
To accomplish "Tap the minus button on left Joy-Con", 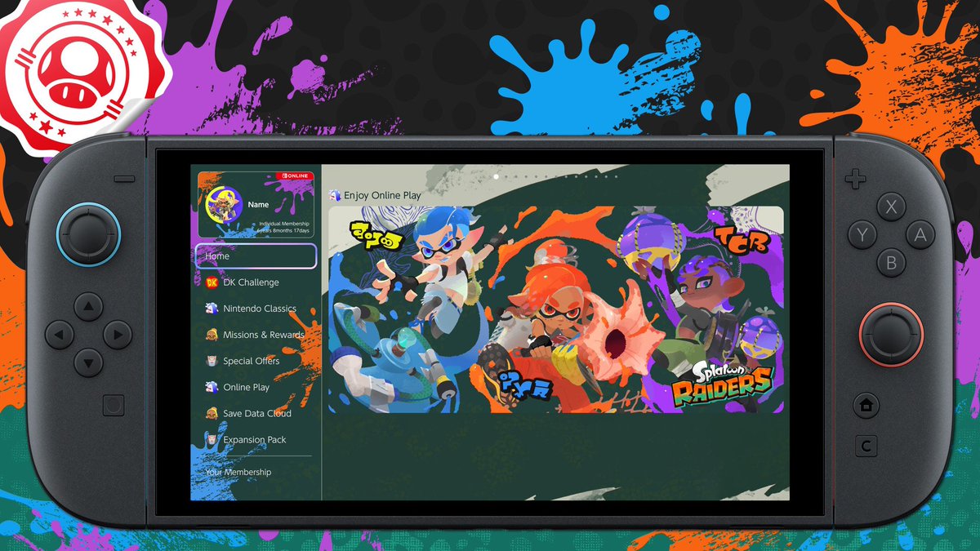I will [124, 179].
